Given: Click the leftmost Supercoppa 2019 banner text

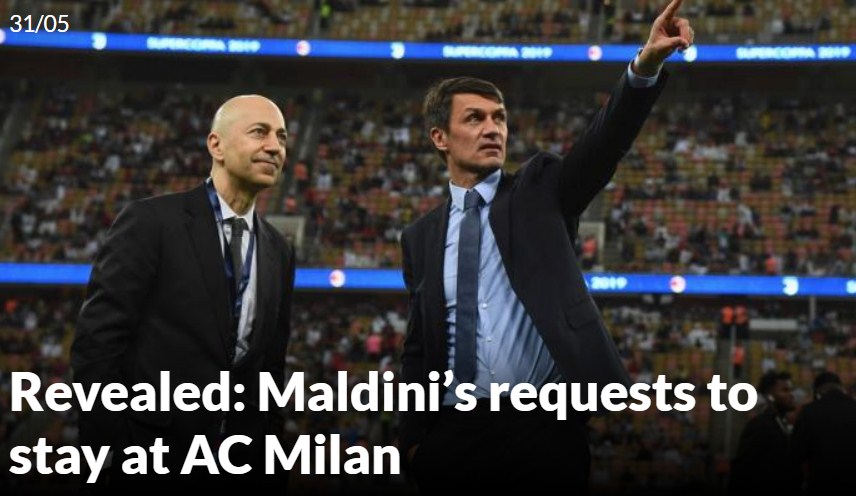Looking at the screenshot, I should click(x=203, y=45).
